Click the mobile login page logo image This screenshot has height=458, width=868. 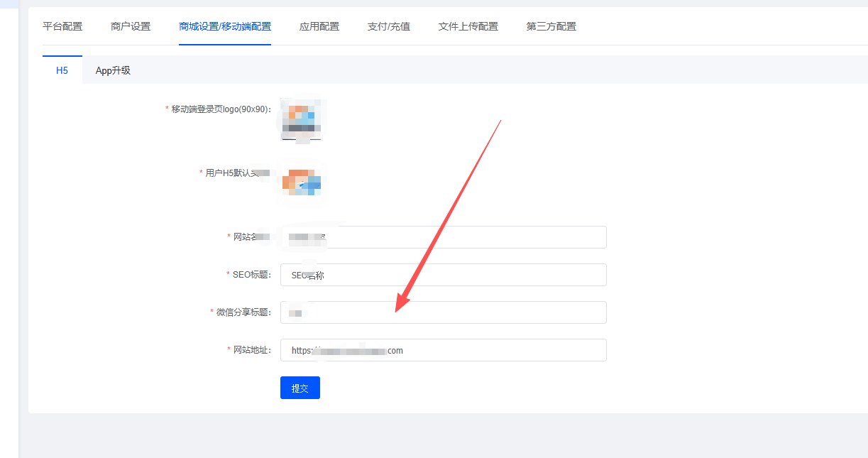pyautogui.click(x=302, y=119)
